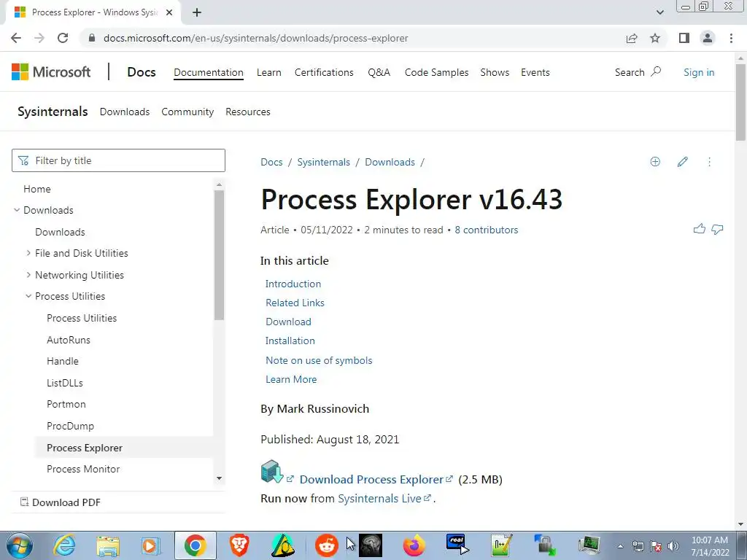Click the Sign in link
Viewport: 747px width, 560px height.
[x=699, y=72]
